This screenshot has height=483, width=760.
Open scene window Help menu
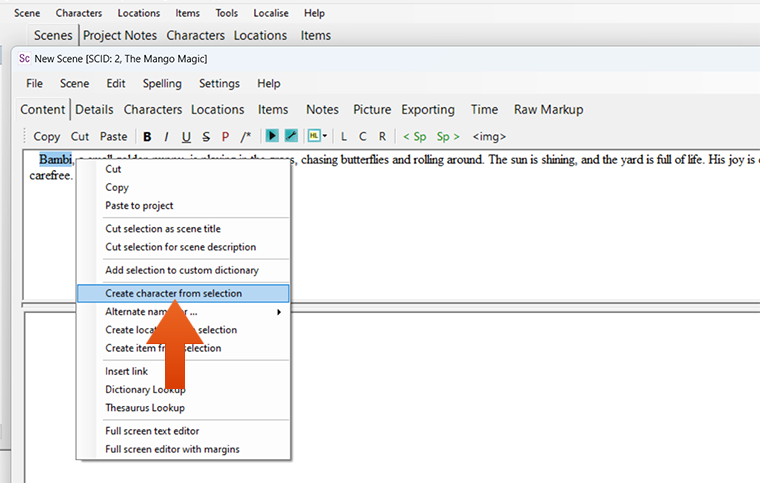point(269,84)
